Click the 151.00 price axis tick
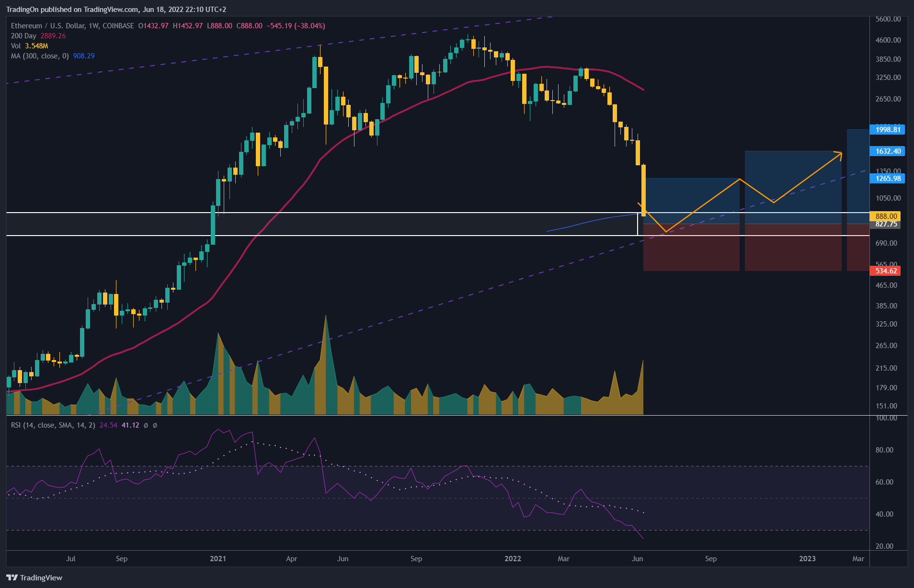 click(886, 406)
